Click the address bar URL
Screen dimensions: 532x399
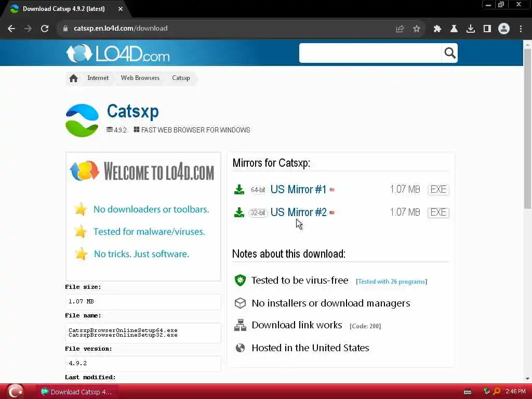click(x=121, y=29)
